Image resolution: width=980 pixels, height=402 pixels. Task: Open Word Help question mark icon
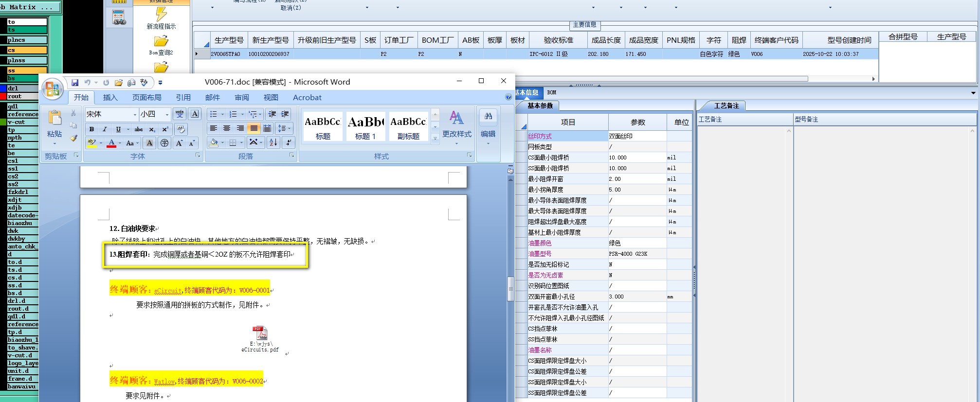[x=508, y=97]
